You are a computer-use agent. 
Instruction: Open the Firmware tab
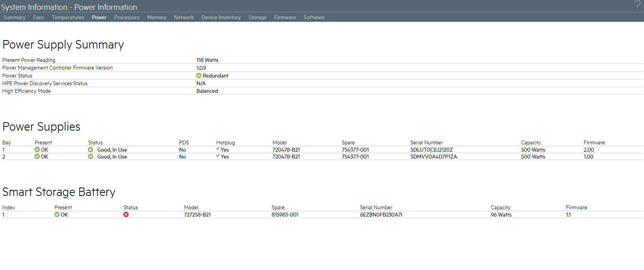tap(285, 17)
